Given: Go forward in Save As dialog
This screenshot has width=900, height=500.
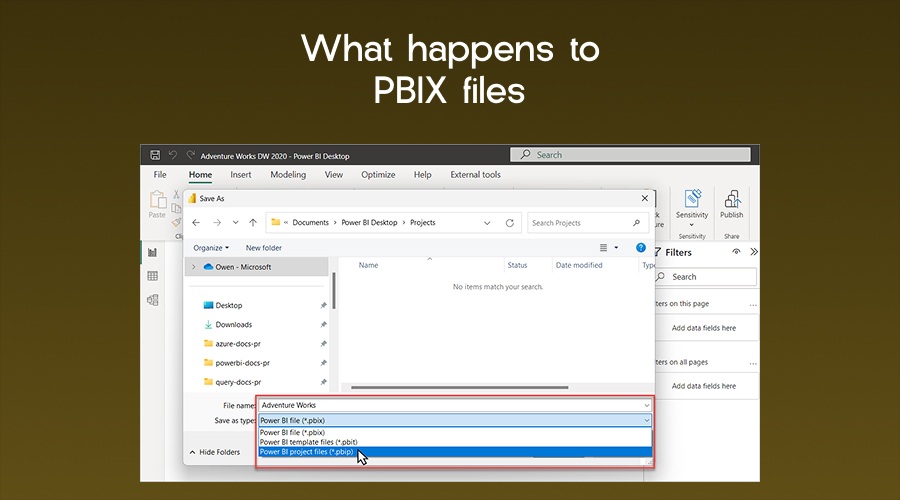Looking at the screenshot, I should click(x=216, y=223).
